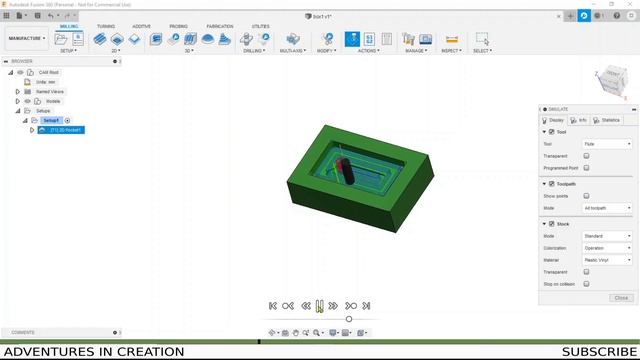Screen dimensions: 640x360
Task: Collapse the Setups tree node
Action: click(18, 111)
